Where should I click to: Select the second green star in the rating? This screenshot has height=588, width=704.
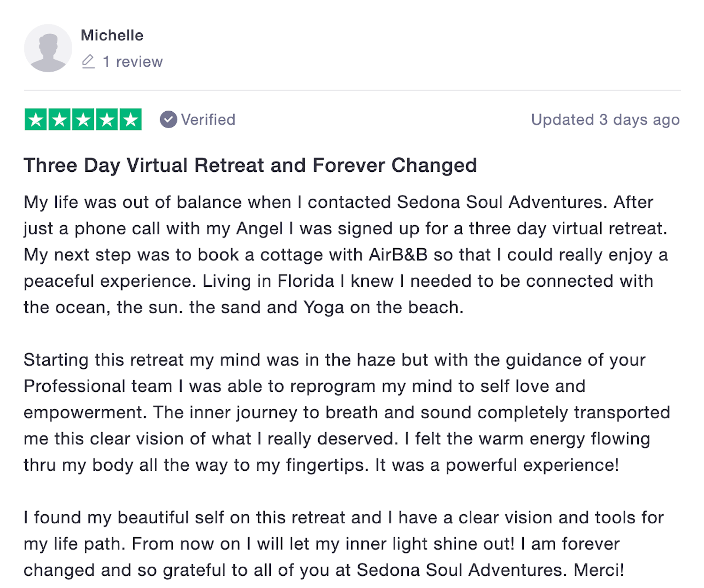pos(59,120)
